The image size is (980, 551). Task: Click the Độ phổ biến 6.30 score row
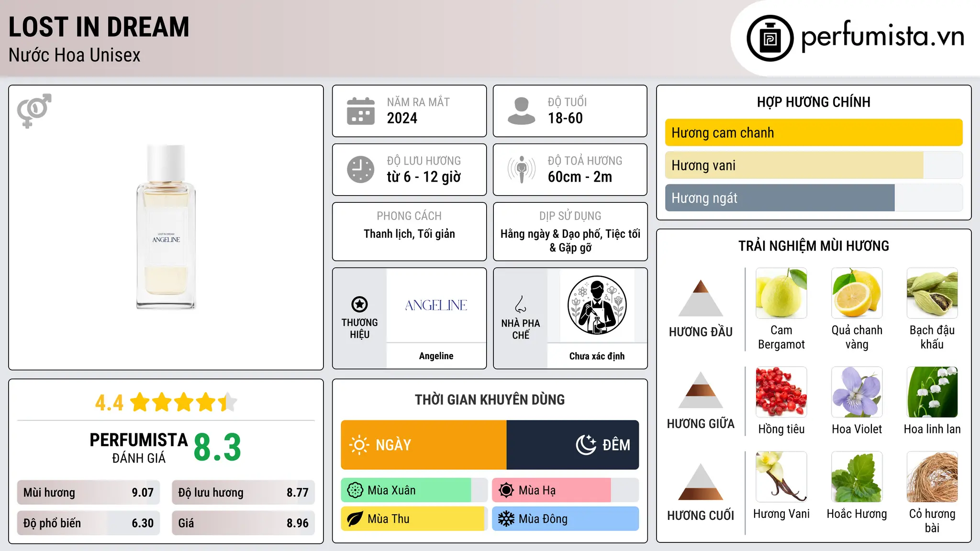coord(89,523)
